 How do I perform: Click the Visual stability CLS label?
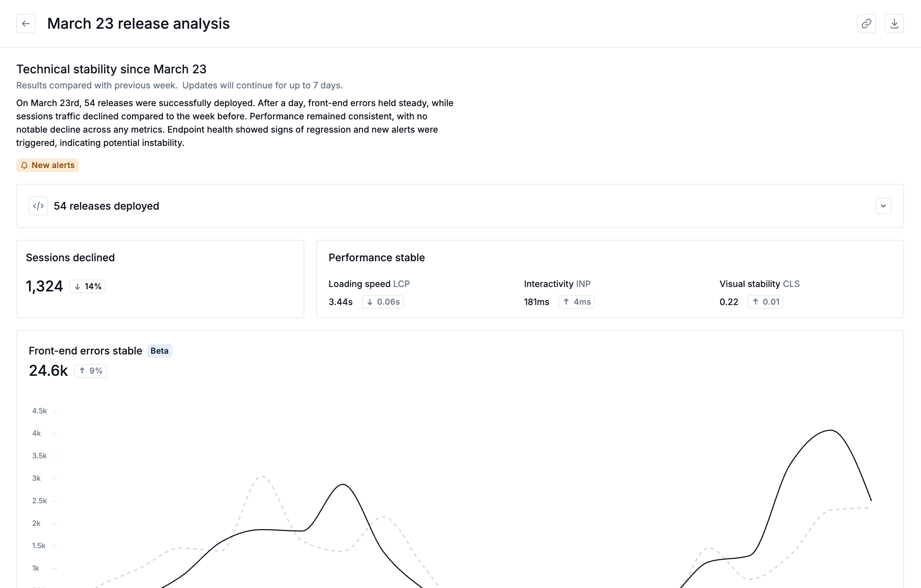click(x=759, y=284)
